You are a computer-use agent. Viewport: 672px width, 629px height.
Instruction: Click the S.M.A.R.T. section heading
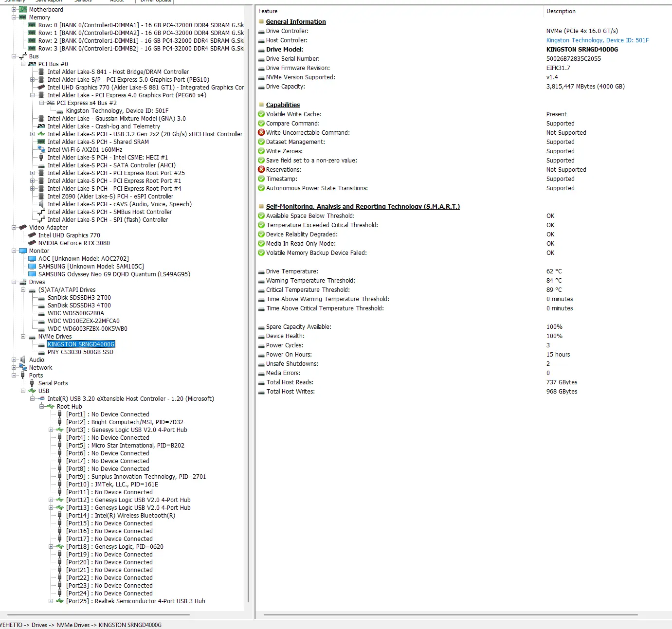coord(363,207)
